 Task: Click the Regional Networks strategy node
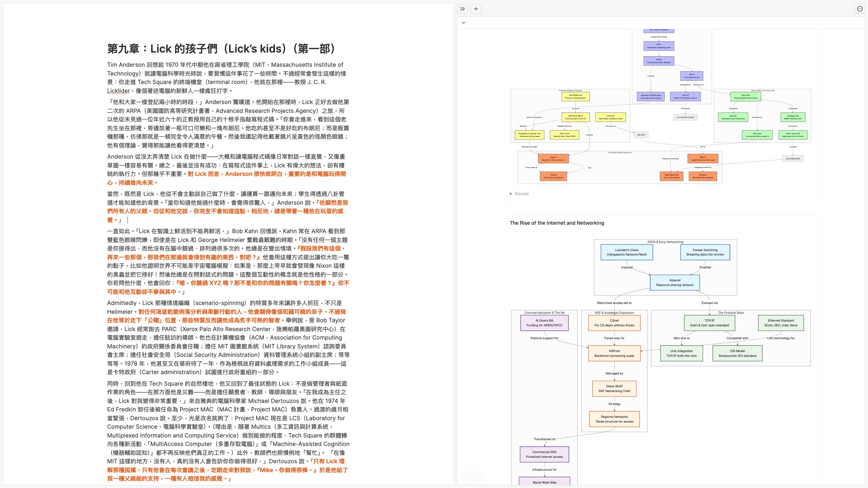tap(614, 419)
